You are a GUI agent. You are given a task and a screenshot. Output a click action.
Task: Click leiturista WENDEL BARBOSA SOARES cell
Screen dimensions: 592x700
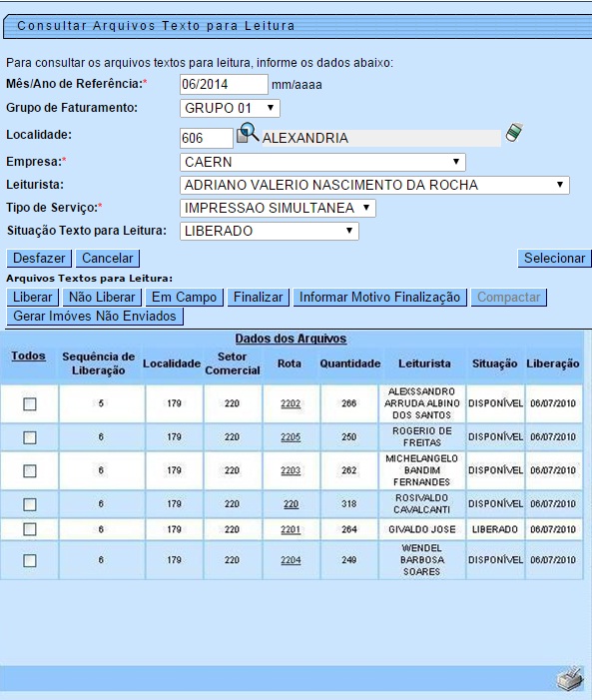point(422,560)
